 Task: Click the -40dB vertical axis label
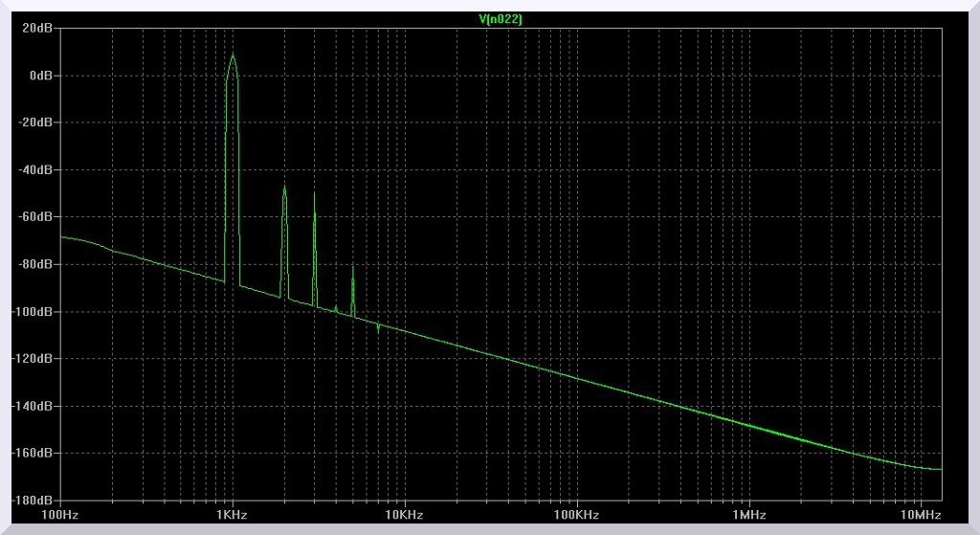click(x=34, y=170)
